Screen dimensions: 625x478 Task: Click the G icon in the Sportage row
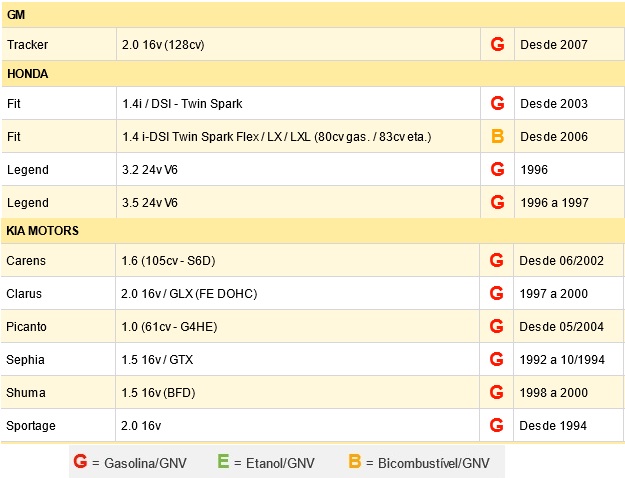click(496, 425)
